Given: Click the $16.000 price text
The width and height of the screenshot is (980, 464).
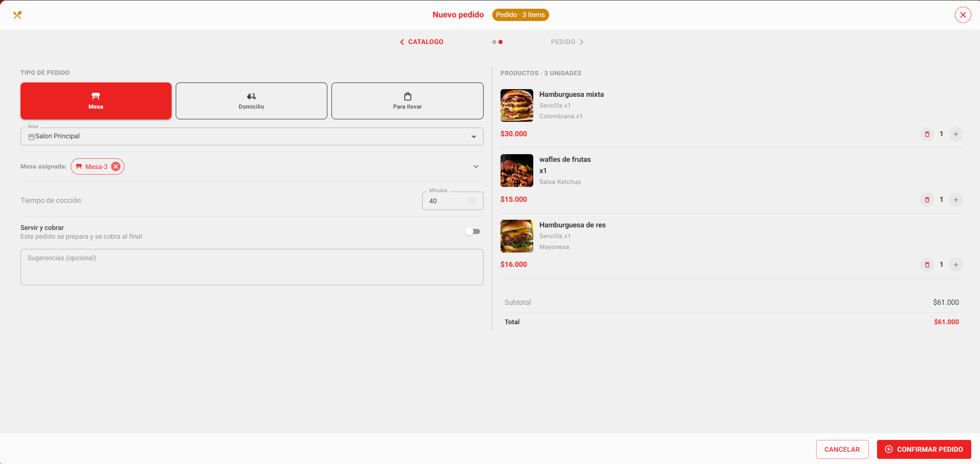Looking at the screenshot, I should 514,264.
